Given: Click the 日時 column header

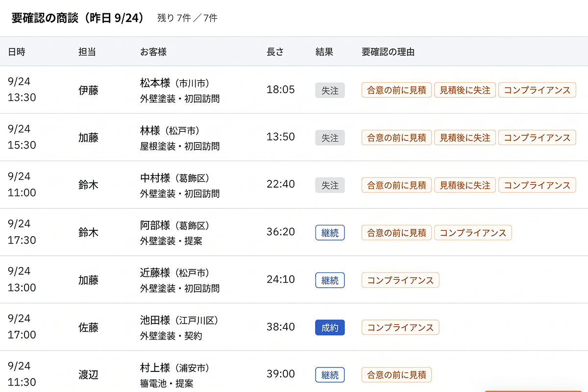Looking at the screenshot, I should 17,51.
